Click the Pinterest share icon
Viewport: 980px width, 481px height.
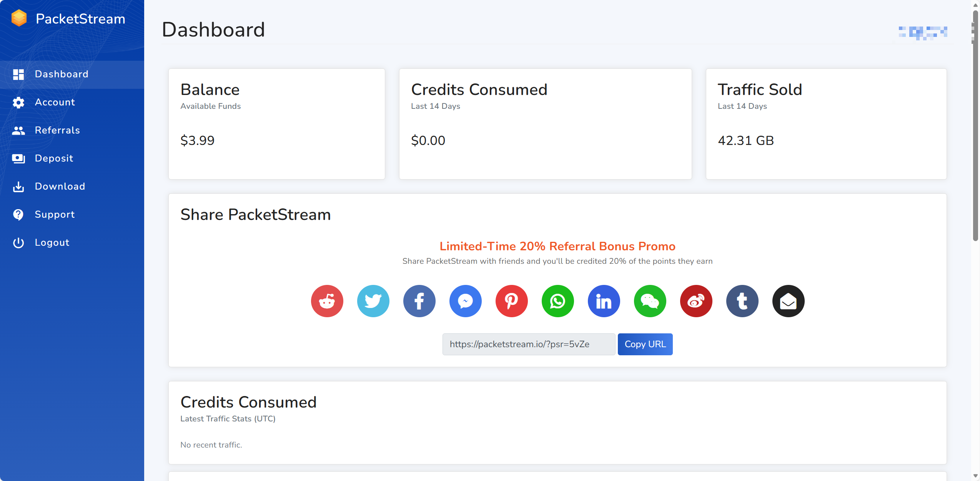pos(511,301)
